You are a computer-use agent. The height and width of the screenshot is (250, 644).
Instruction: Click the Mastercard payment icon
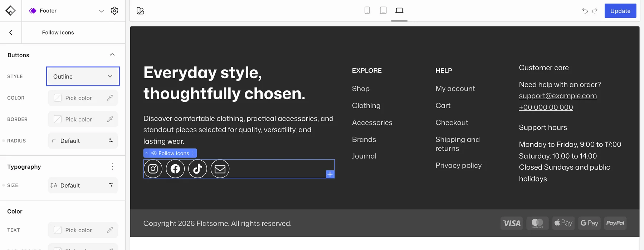(537, 223)
